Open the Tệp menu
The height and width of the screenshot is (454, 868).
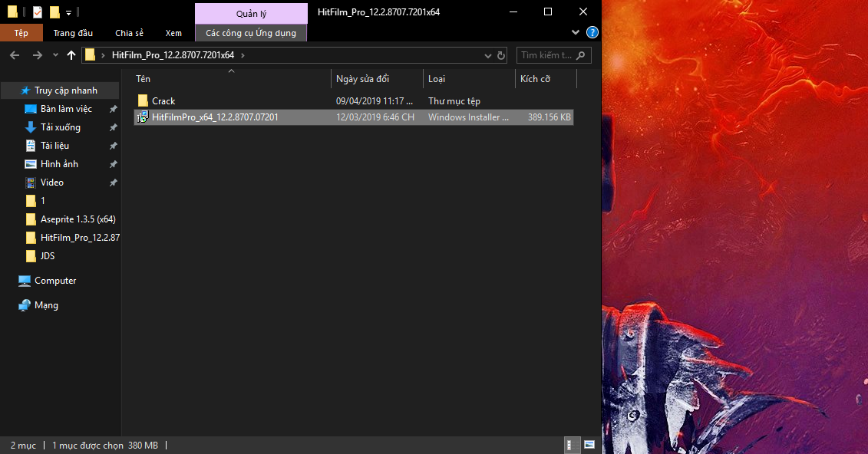click(x=21, y=33)
